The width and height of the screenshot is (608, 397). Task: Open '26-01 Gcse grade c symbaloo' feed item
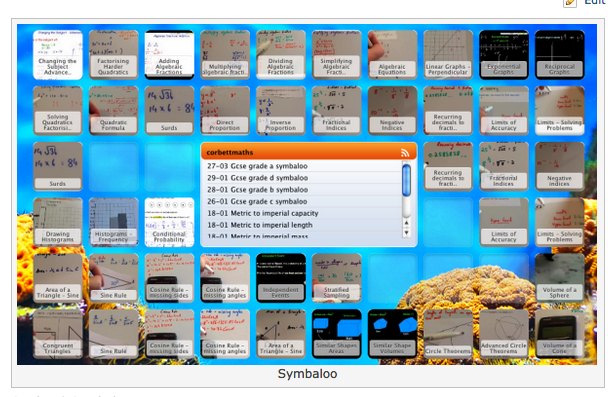(x=257, y=202)
